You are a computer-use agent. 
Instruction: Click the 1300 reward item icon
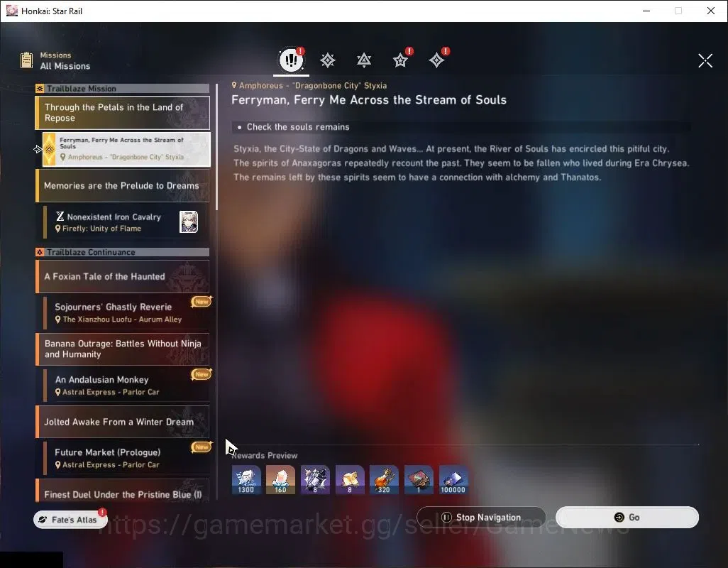(246, 479)
